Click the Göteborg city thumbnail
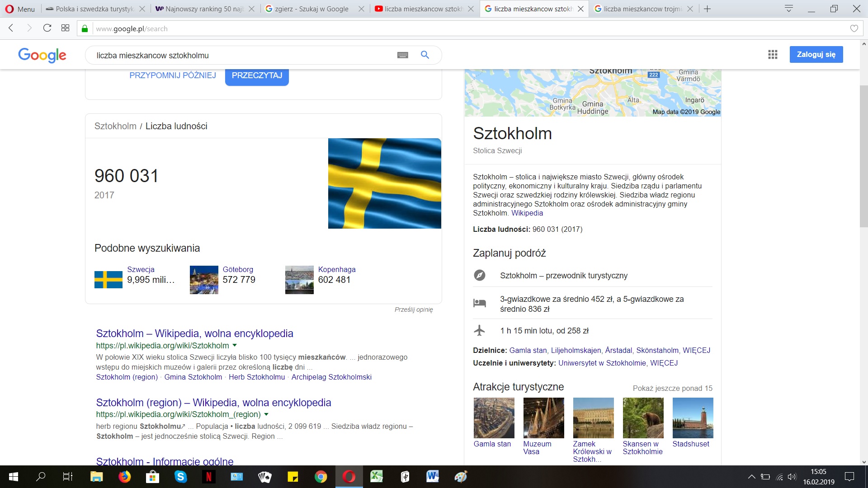Viewport: 868px width, 488px height. pyautogui.click(x=204, y=280)
